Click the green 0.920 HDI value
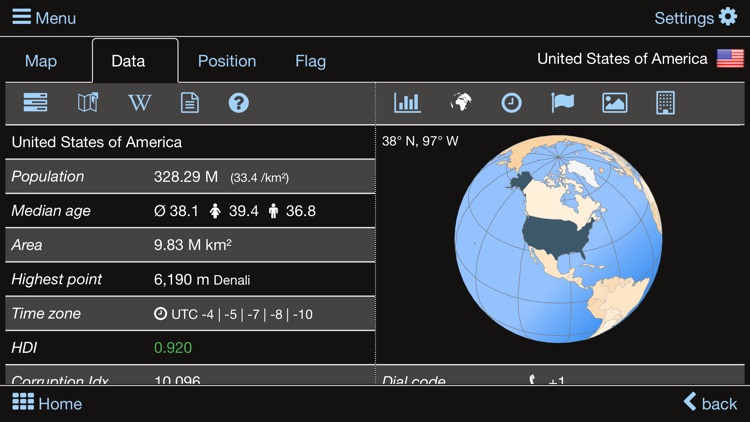Image resolution: width=750 pixels, height=422 pixels. 173,347
